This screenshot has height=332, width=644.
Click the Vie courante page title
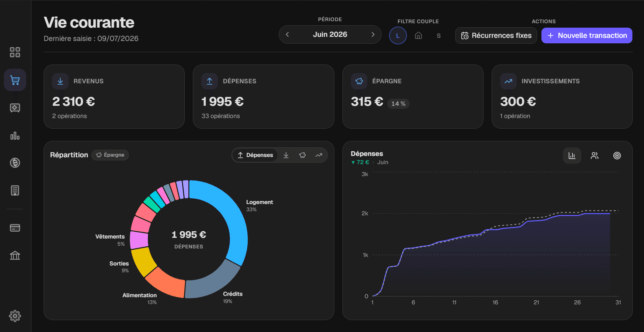(x=89, y=23)
